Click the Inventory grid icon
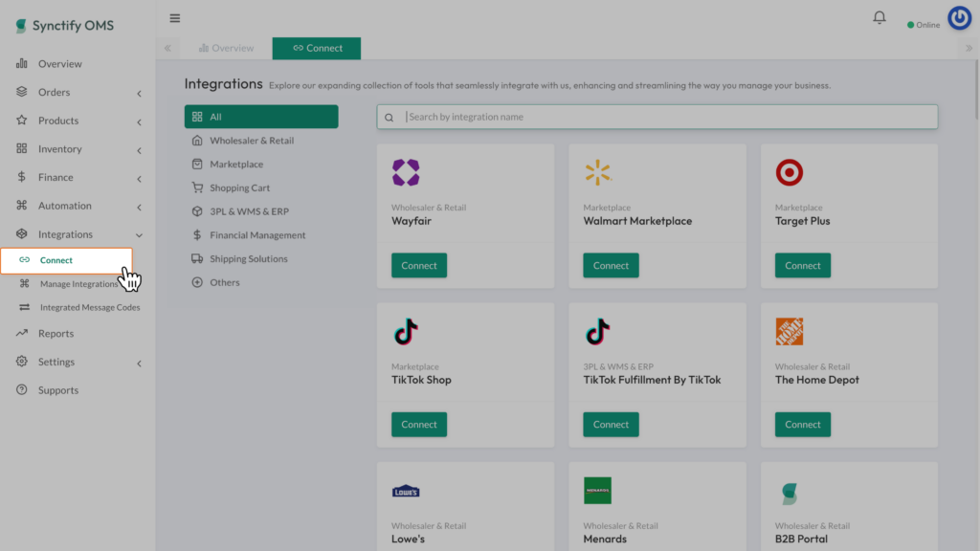The height and width of the screenshot is (551, 980). (22, 148)
